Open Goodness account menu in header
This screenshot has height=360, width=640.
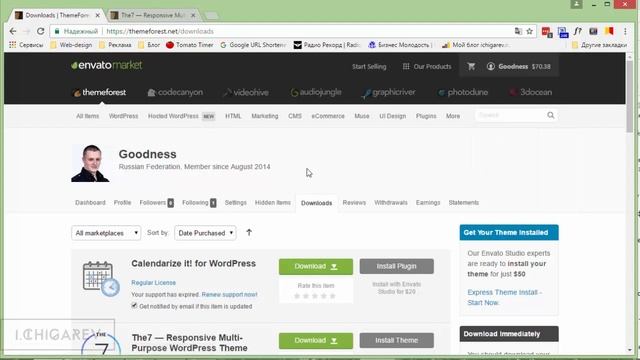click(518, 66)
